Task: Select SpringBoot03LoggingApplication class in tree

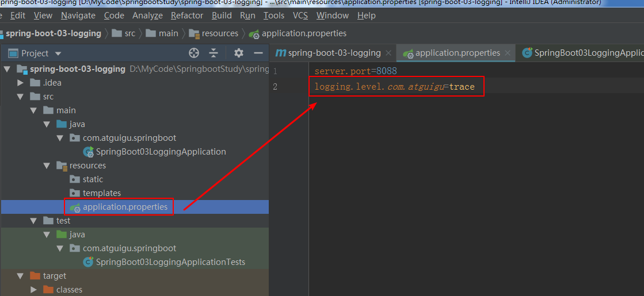Action: pyautogui.click(x=154, y=152)
